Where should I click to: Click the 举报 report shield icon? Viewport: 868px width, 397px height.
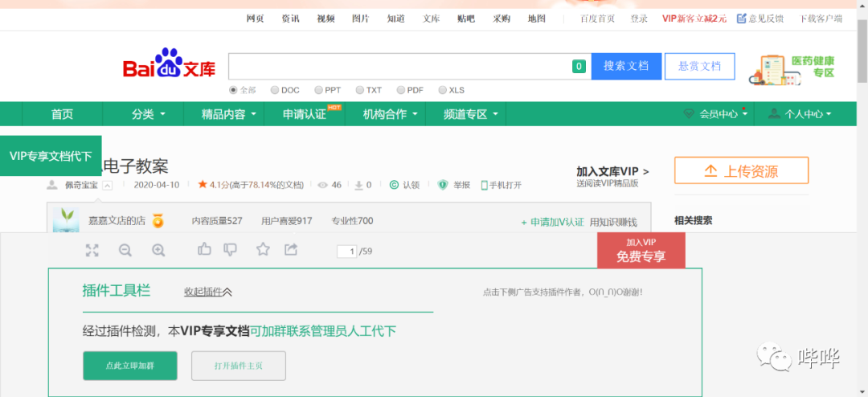pyautogui.click(x=442, y=185)
